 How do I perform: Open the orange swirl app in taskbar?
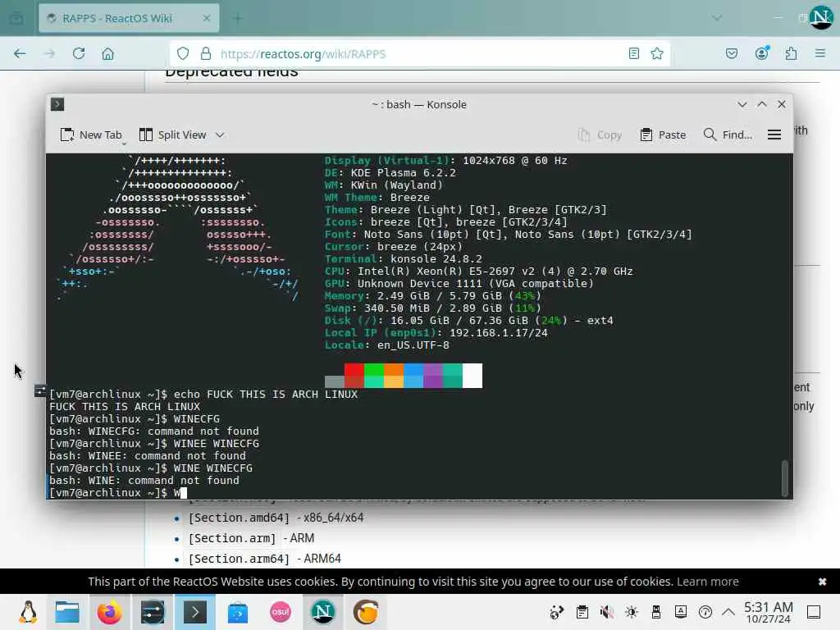pyautogui.click(x=366, y=612)
